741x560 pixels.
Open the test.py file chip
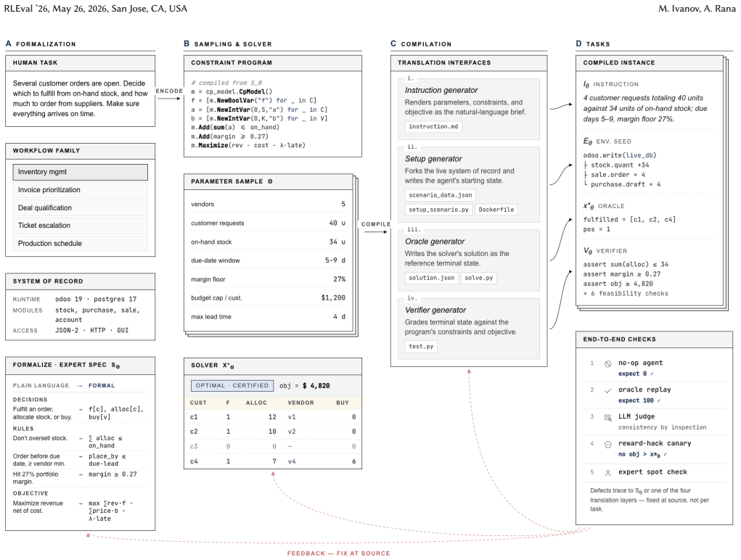421,347
